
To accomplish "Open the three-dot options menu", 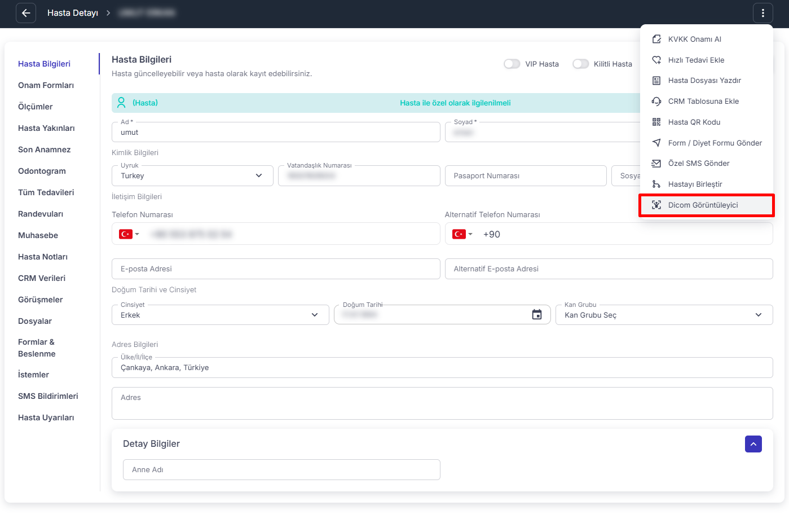I will click(x=762, y=13).
